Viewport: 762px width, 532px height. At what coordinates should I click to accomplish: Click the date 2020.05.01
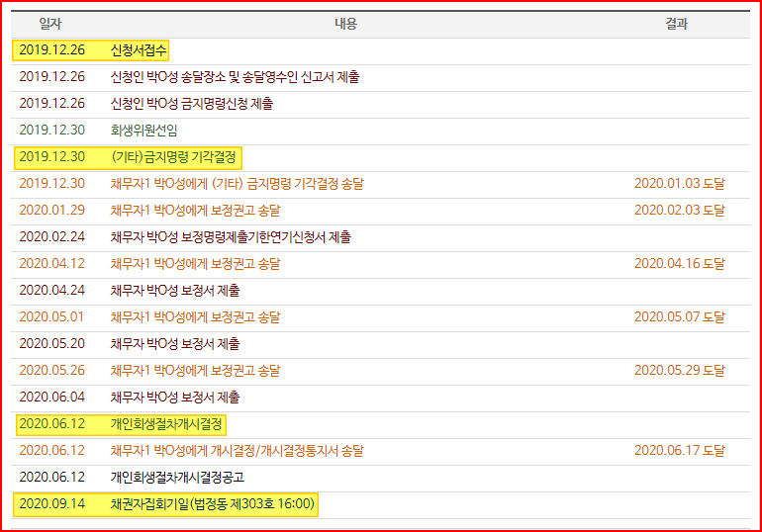(52, 317)
